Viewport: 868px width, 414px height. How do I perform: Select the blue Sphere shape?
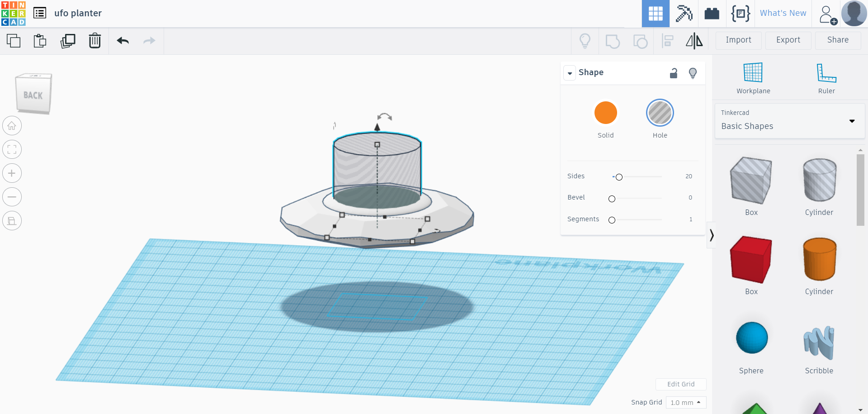[751, 338]
